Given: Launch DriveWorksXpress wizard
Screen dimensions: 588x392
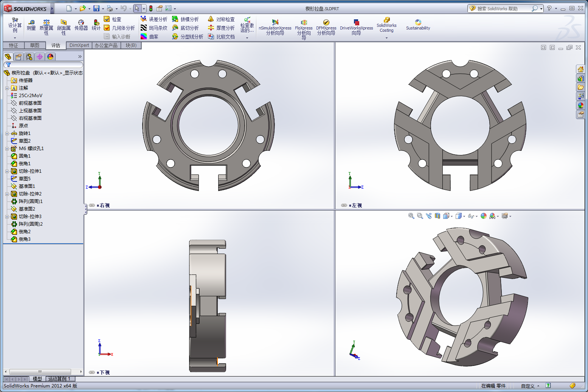Looking at the screenshot, I should coord(356,28).
